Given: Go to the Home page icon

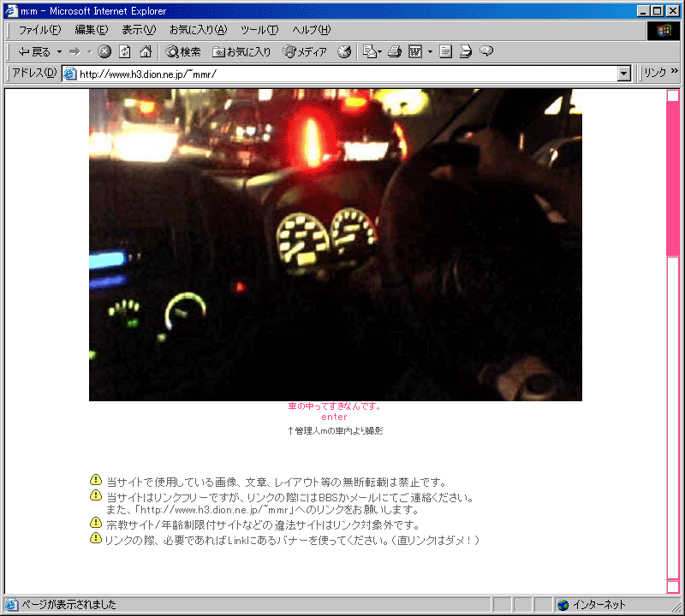Looking at the screenshot, I should [x=146, y=52].
